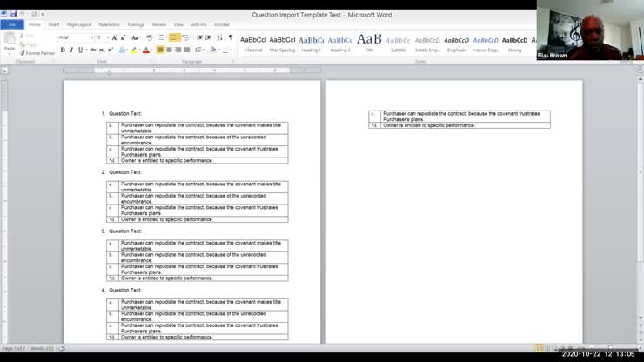Screen dimensions: 644x362
Task: Click the red Font Color A swatch
Action: pos(146,50)
